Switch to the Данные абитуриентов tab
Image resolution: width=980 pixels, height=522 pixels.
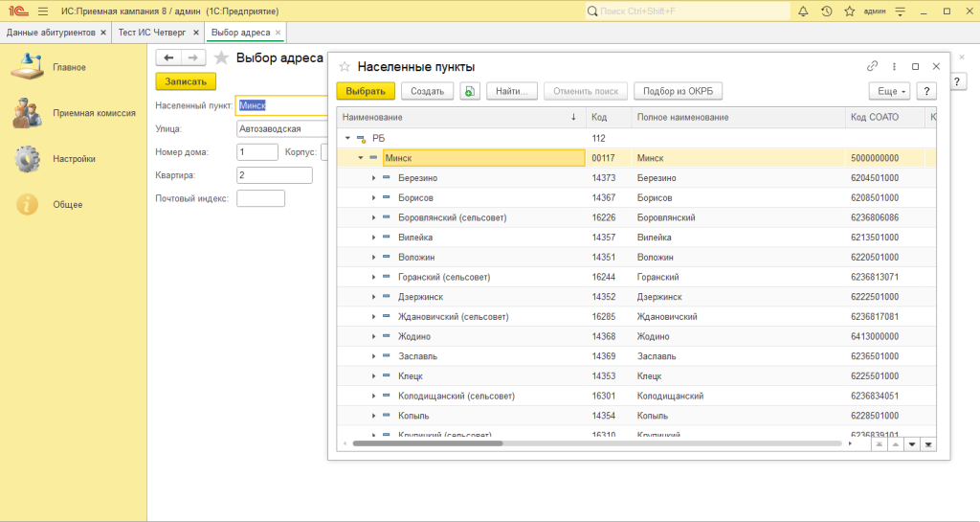51,33
